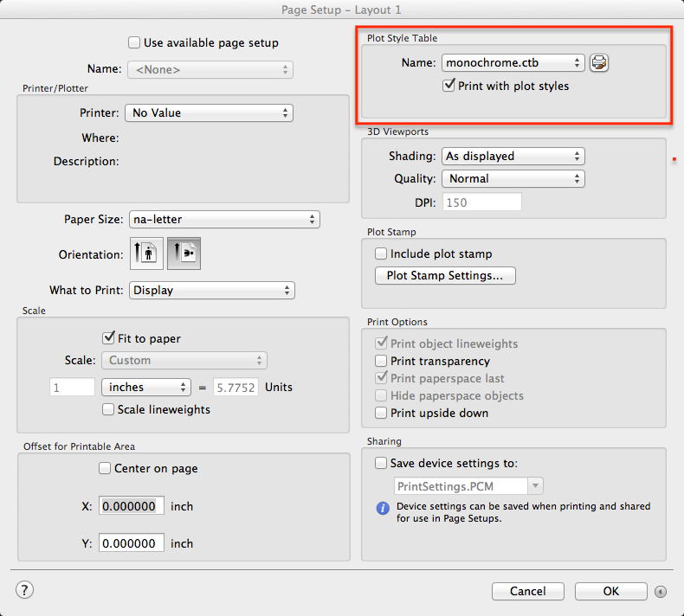Click the help question mark button
Screen dimensions: 684x616
[24, 590]
